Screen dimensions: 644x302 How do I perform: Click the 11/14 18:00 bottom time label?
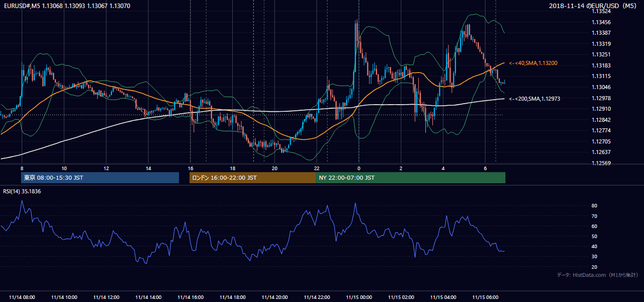pyautogui.click(x=232, y=297)
